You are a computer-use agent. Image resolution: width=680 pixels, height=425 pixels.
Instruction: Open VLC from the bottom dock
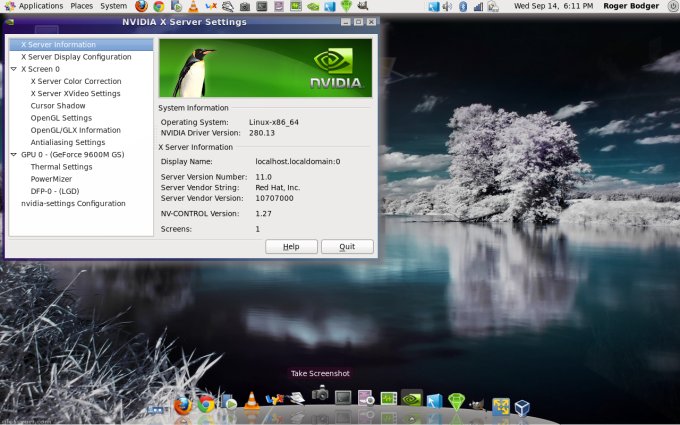(252, 403)
